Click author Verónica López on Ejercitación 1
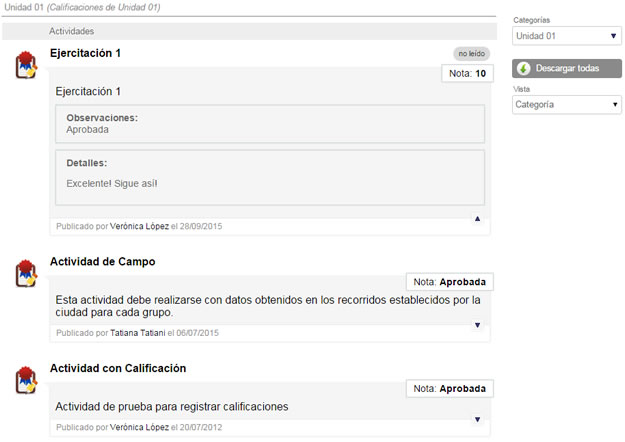 tap(140, 226)
